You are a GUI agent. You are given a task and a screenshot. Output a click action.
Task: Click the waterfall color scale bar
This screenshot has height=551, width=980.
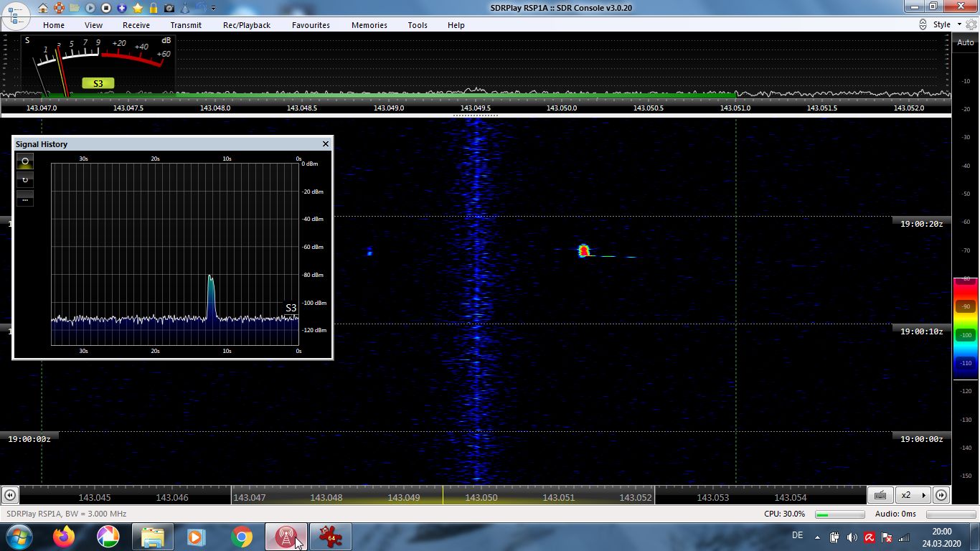point(966,327)
